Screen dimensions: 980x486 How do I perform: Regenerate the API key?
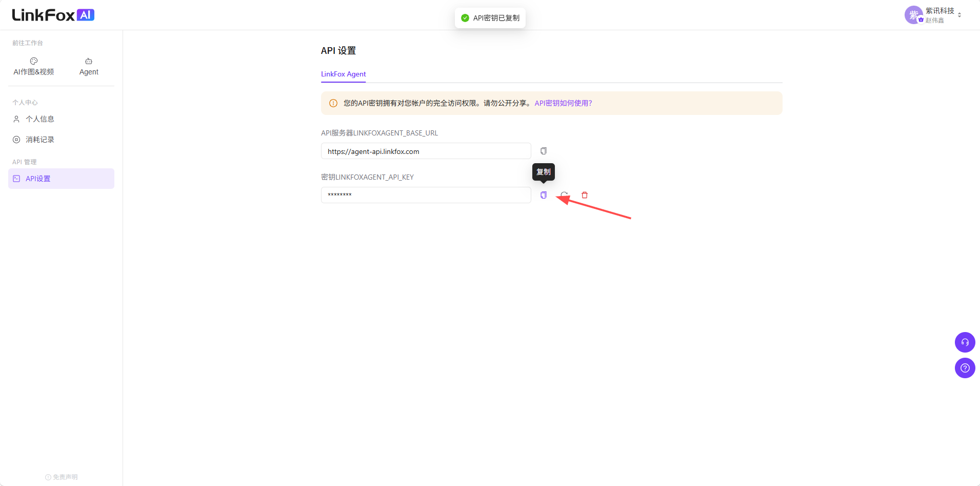pyautogui.click(x=564, y=195)
